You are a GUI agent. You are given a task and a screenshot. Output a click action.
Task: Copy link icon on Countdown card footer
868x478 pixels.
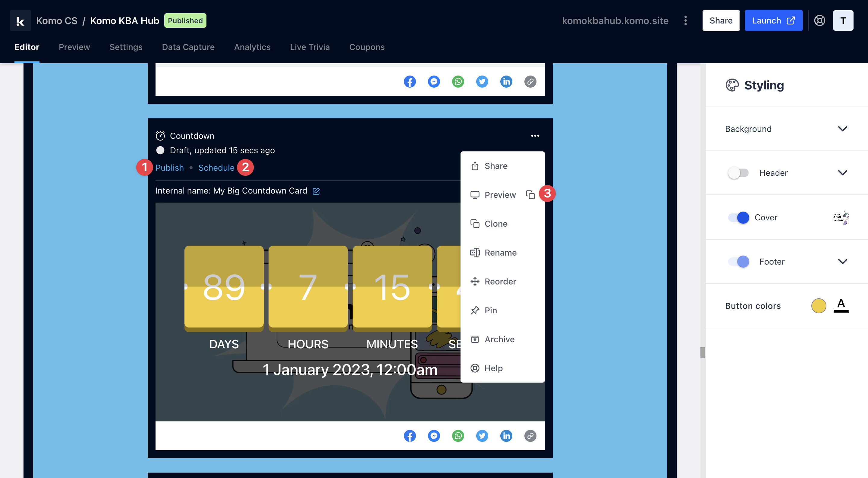tap(530, 436)
